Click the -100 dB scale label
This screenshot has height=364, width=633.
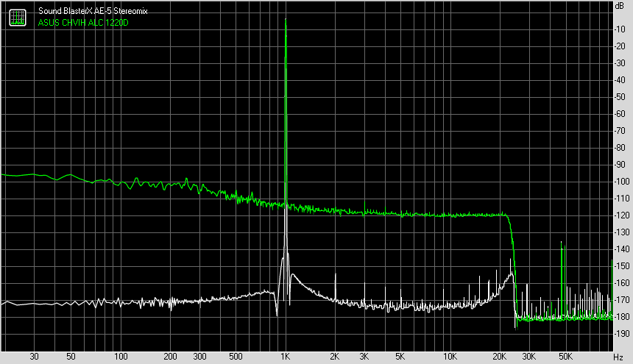coord(621,182)
